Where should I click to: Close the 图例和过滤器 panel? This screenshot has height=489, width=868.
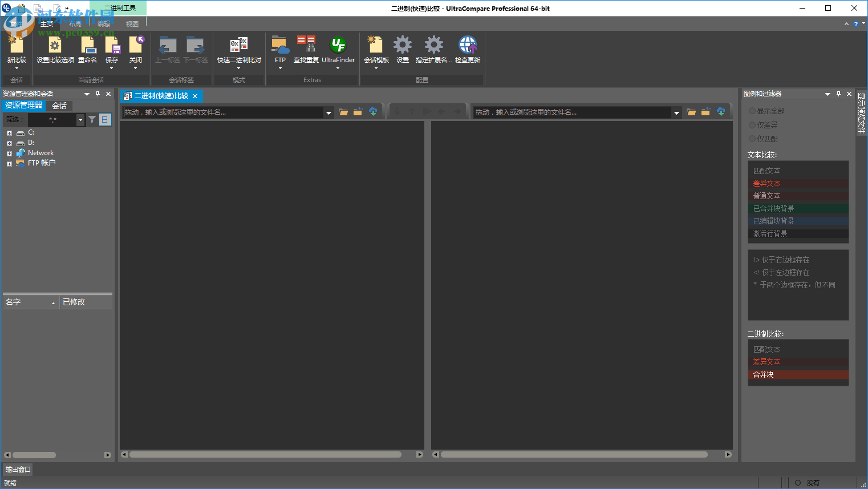tap(849, 94)
